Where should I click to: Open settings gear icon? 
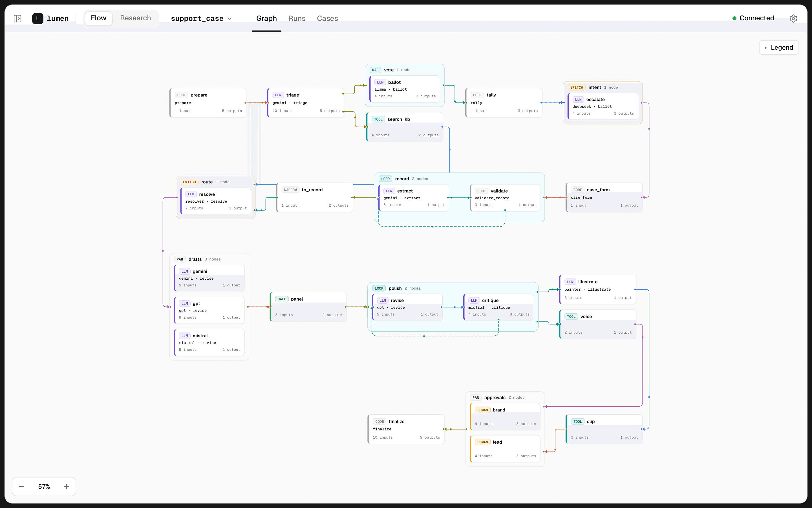(x=793, y=18)
